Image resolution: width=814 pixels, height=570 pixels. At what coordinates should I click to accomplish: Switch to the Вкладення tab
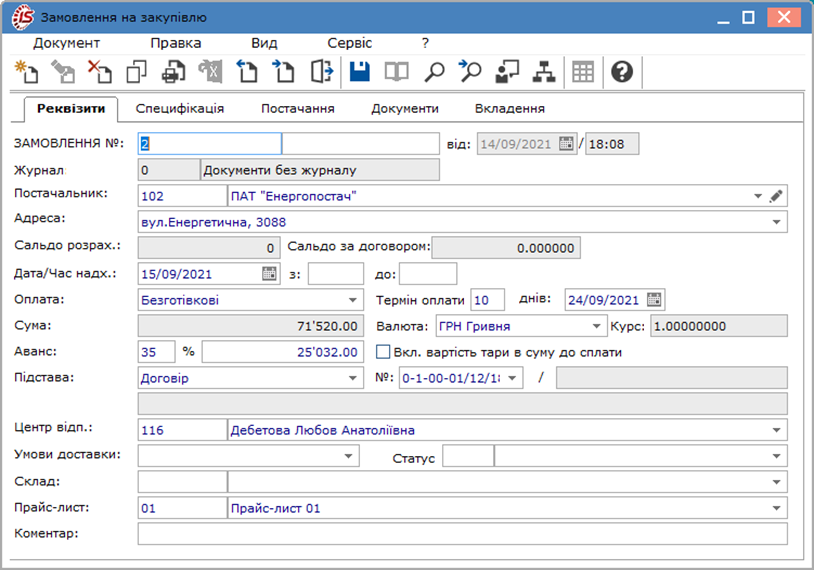click(x=510, y=108)
